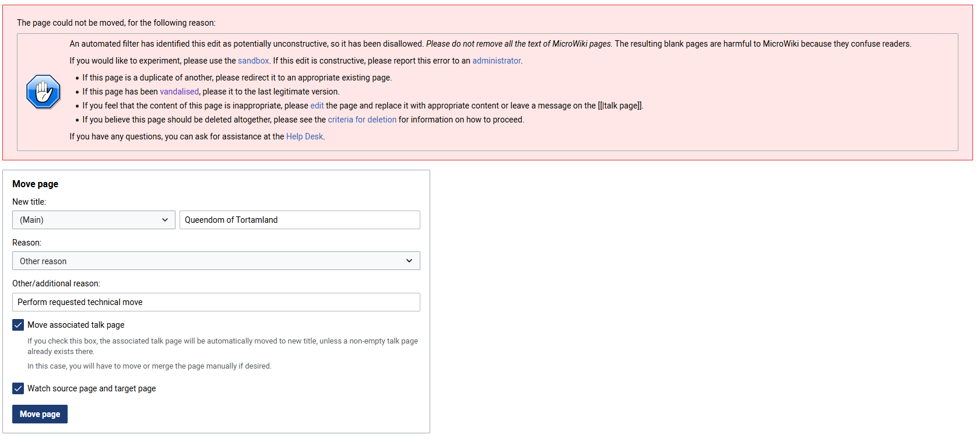This screenshot has height=445, width=980.
Task: Uncheck Move associated talk page
Action: (x=18, y=325)
